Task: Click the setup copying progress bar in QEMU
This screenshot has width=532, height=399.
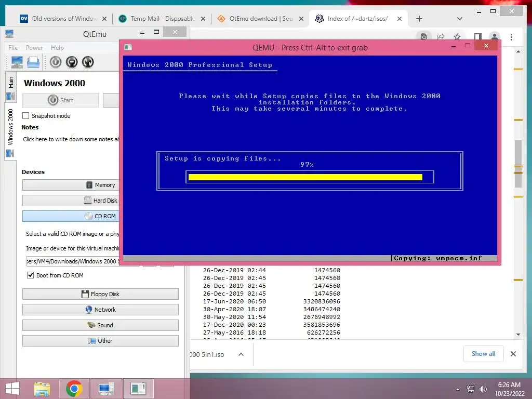Action: (310, 177)
